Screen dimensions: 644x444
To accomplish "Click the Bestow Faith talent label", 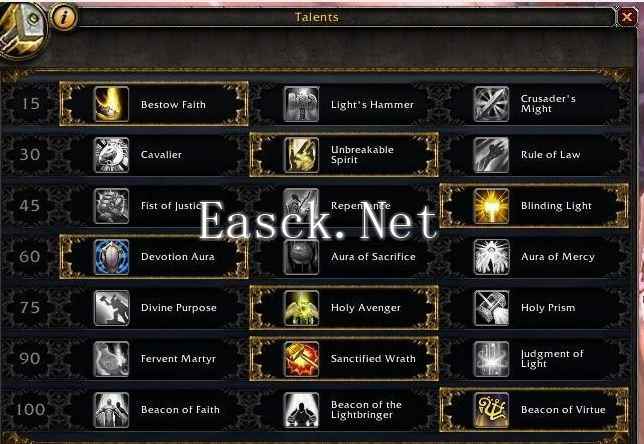I will (x=173, y=105).
